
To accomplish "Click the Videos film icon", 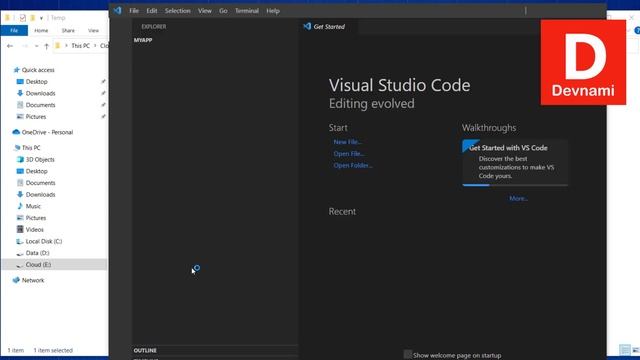I will [x=20, y=229].
